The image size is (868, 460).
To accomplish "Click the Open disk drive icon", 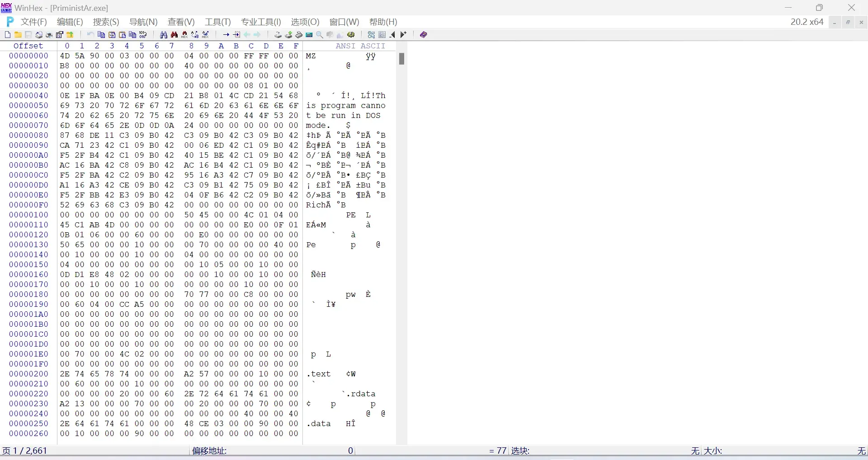I will pyautogui.click(x=278, y=35).
